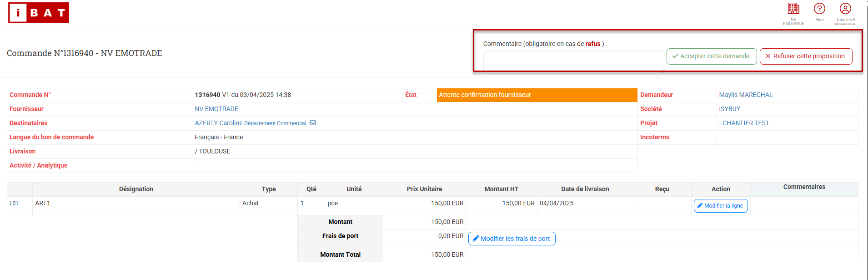Click the Action column header
The image size is (868, 280).
721,189
